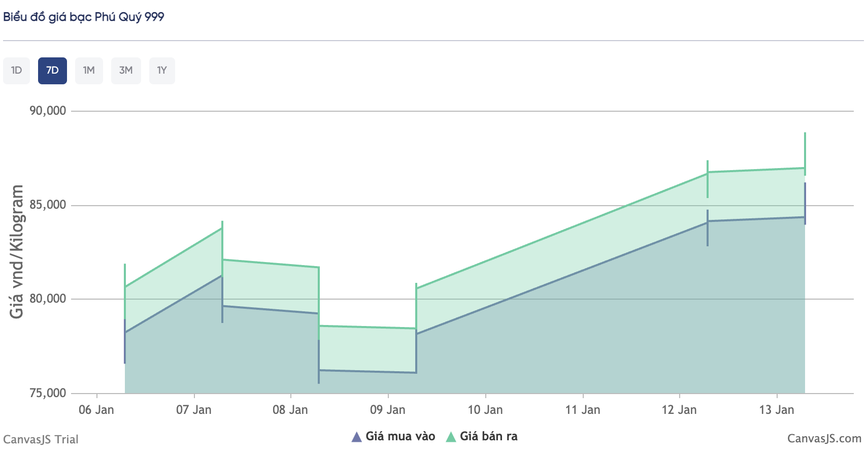Click the 06 Jan x-axis label

[96, 410]
